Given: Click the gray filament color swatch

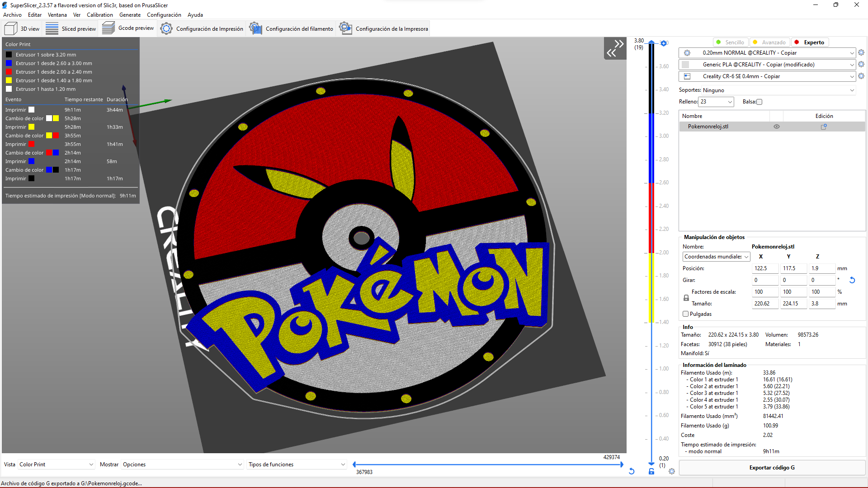Looking at the screenshot, I should 685,65.
